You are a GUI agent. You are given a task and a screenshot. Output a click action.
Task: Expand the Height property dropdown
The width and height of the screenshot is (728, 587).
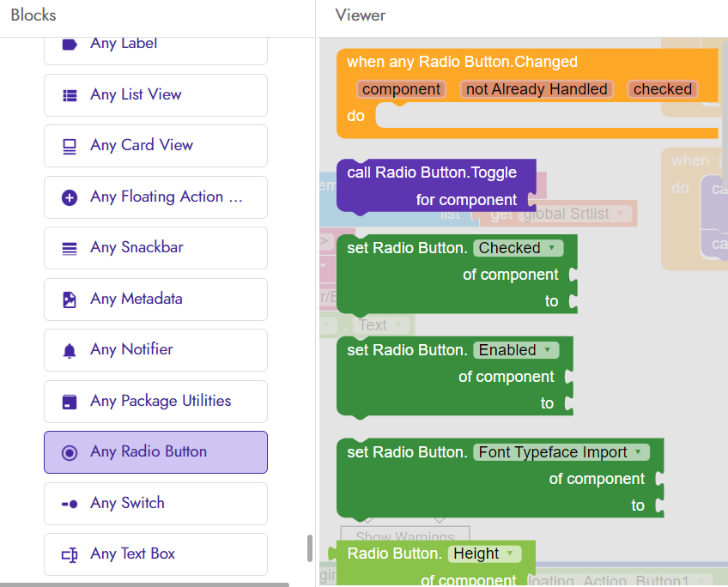tap(484, 554)
